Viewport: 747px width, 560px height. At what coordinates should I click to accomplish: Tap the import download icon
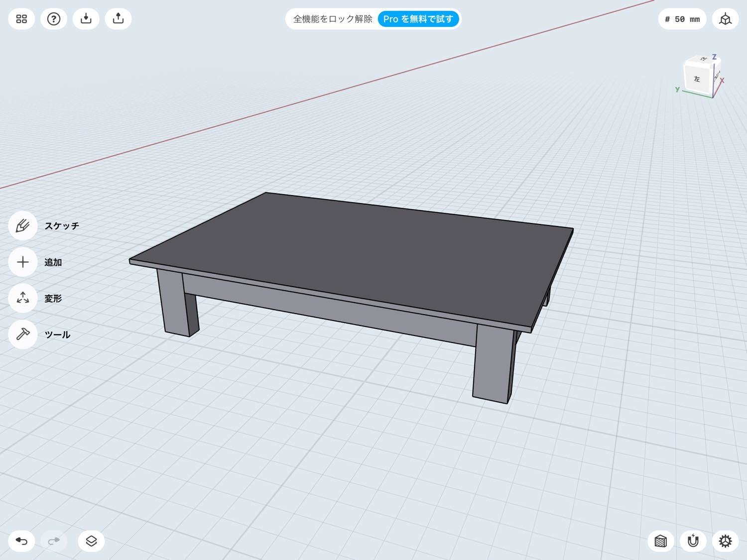(86, 19)
